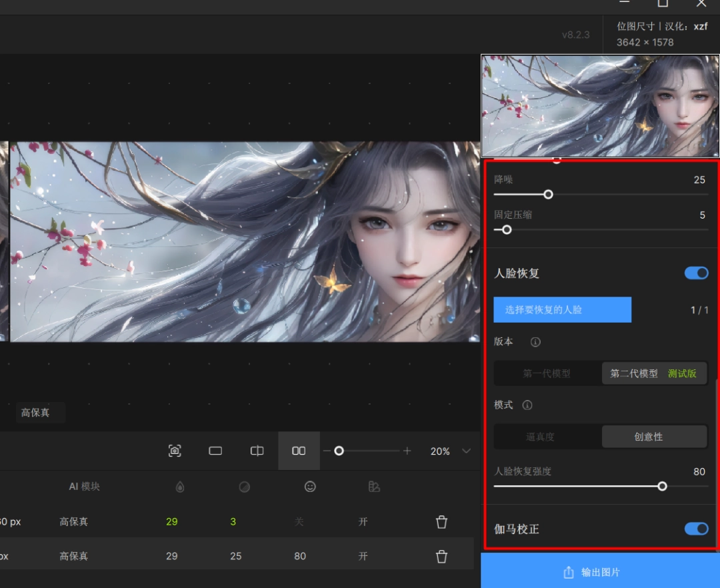The height and width of the screenshot is (588, 720).
Task: Click the 高保真 cell in second row
Action: pos(73,556)
